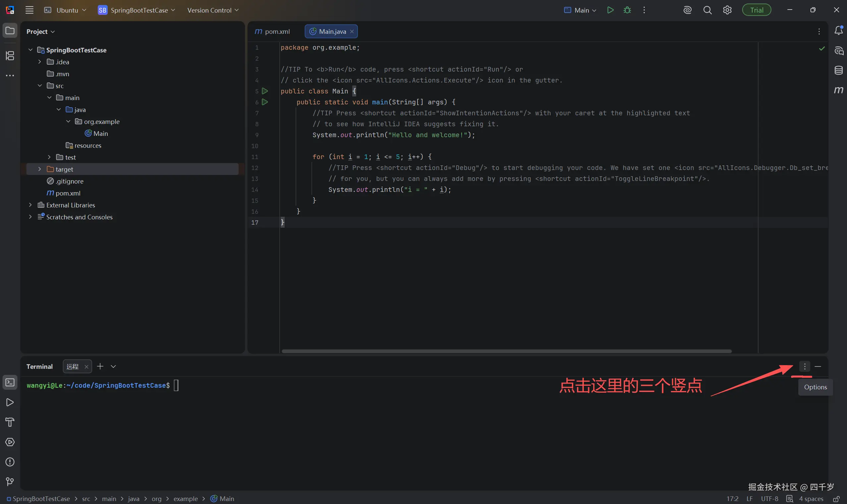The height and width of the screenshot is (504, 847).
Task: Toggle read-only lock icon in status bar
Action: [836, 499]
